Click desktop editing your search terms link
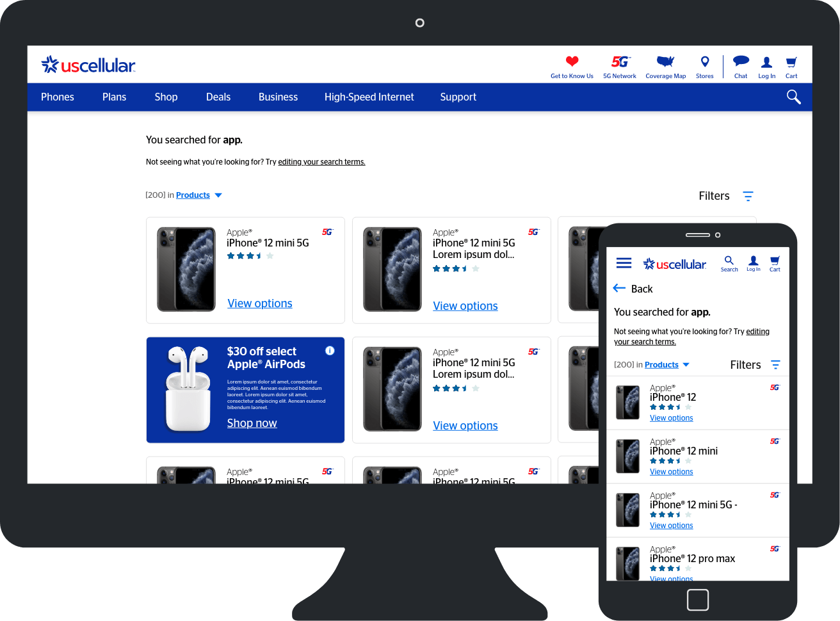 coord(321,162)
